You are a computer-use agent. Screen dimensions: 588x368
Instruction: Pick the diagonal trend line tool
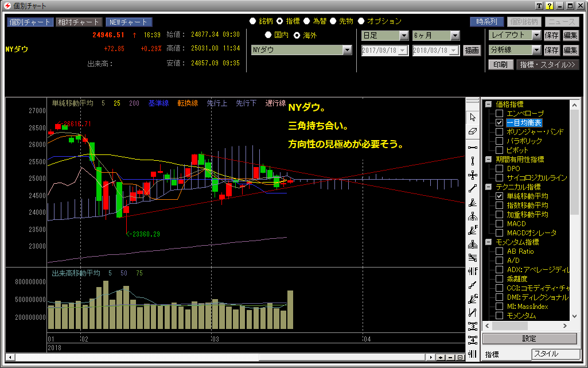pyautogui.click(x=473, y=189)
